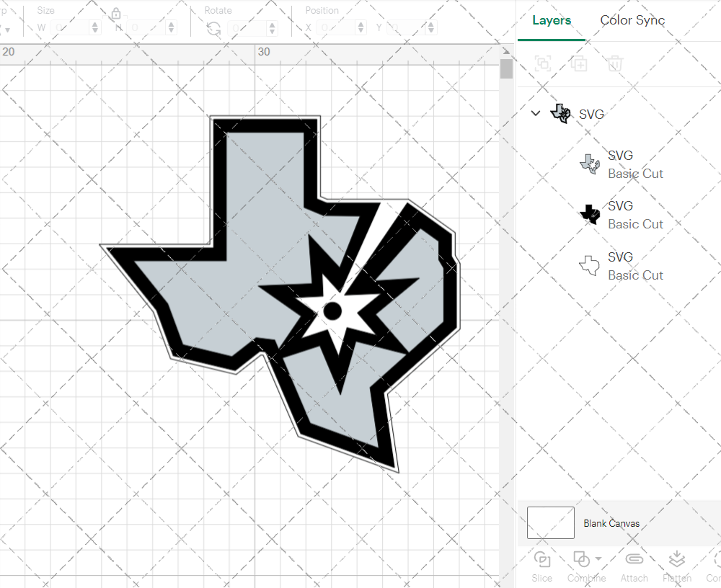
Task: Click the Rotate icon
Action: (213, 29)
